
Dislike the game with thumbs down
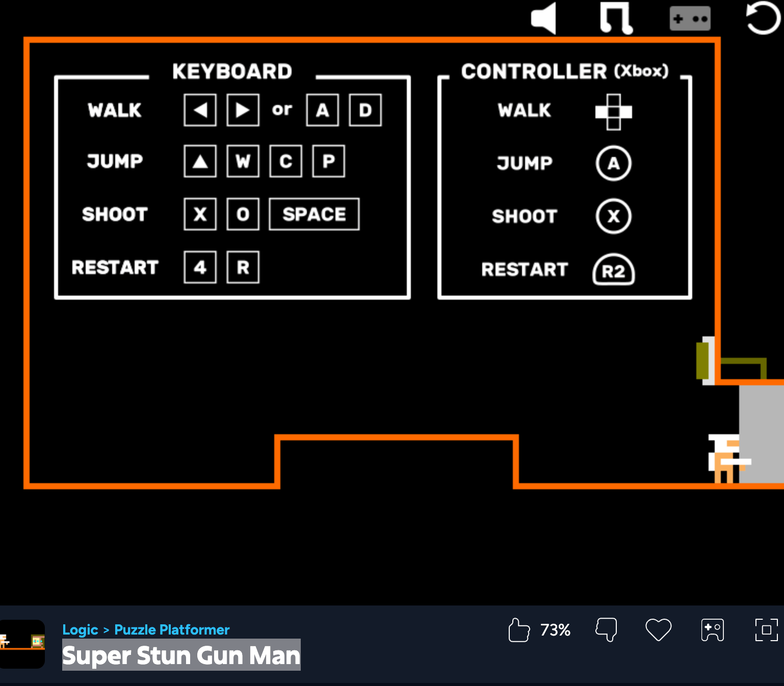point(606,630)
